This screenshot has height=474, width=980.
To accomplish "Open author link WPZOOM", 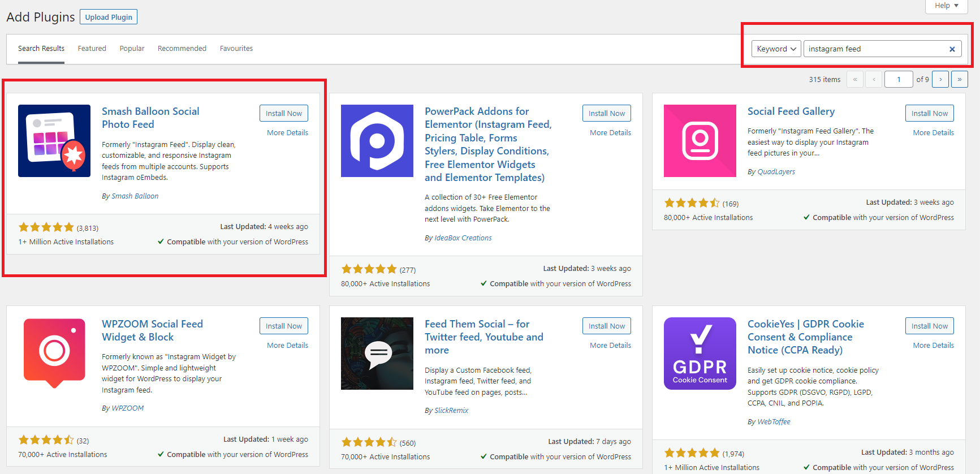I will 128,408.
